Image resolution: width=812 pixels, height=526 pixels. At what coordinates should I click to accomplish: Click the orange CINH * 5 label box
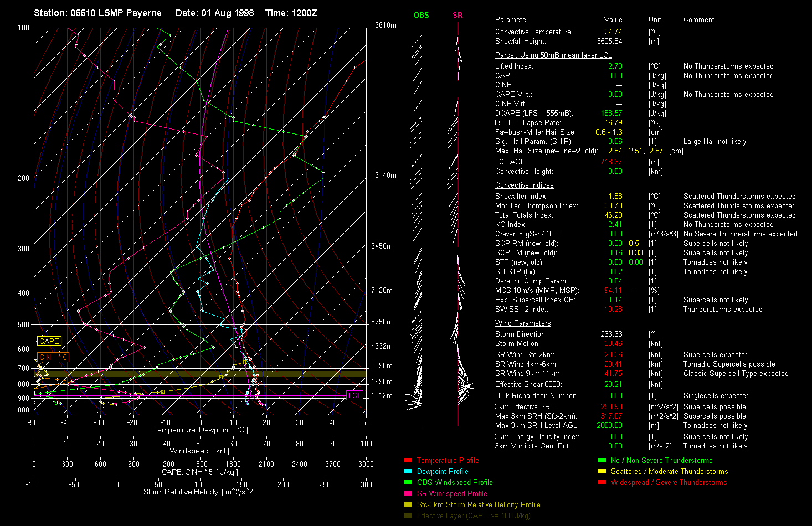[53, 357]
